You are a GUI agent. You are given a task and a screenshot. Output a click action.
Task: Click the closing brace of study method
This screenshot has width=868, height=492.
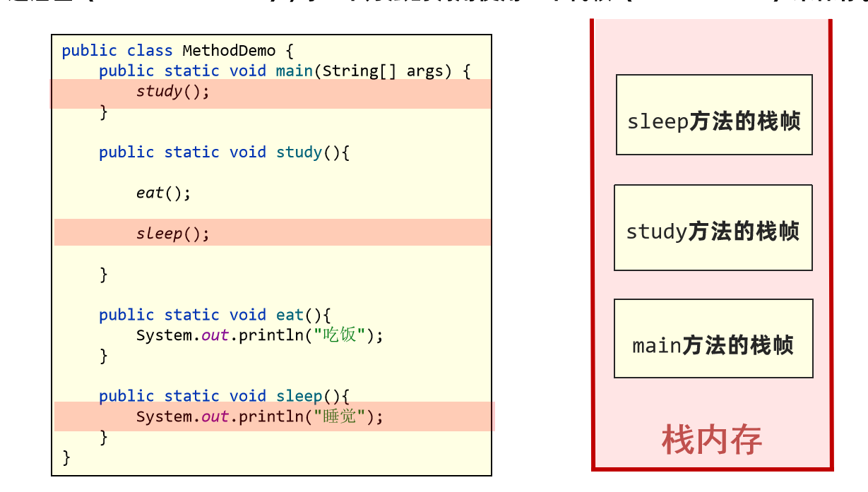[x=103, y=274]
